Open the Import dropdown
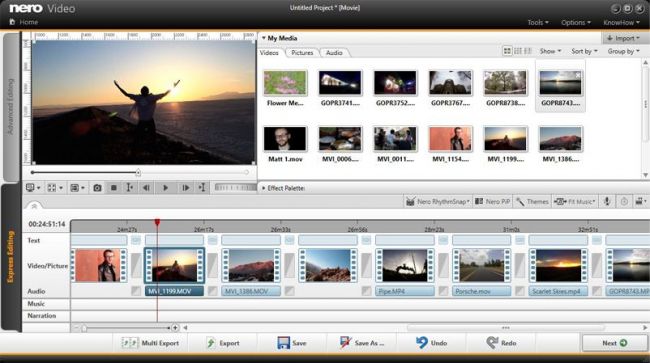 [x=623, y=38]
